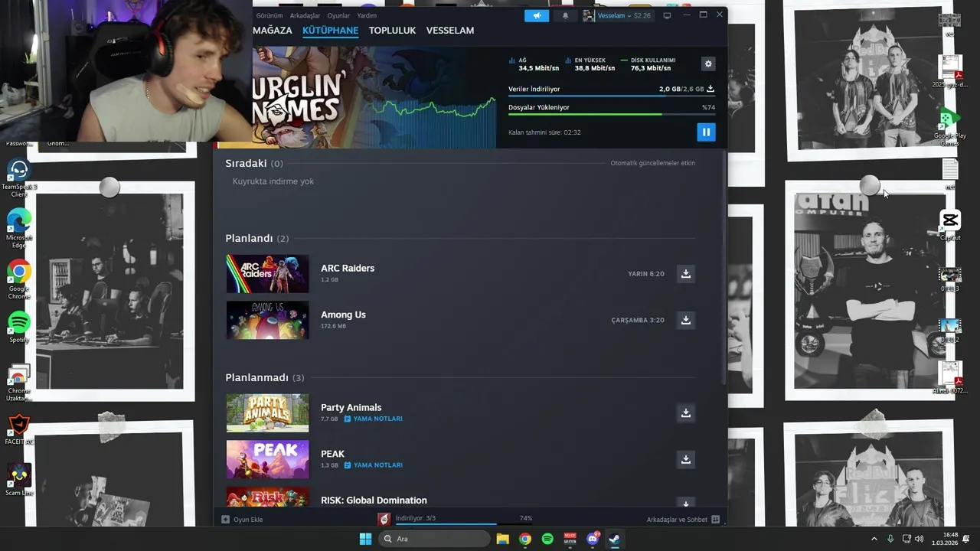The image size is (980, 551).
Task: Select ARC Raiders title text
Action: (348, 268)
